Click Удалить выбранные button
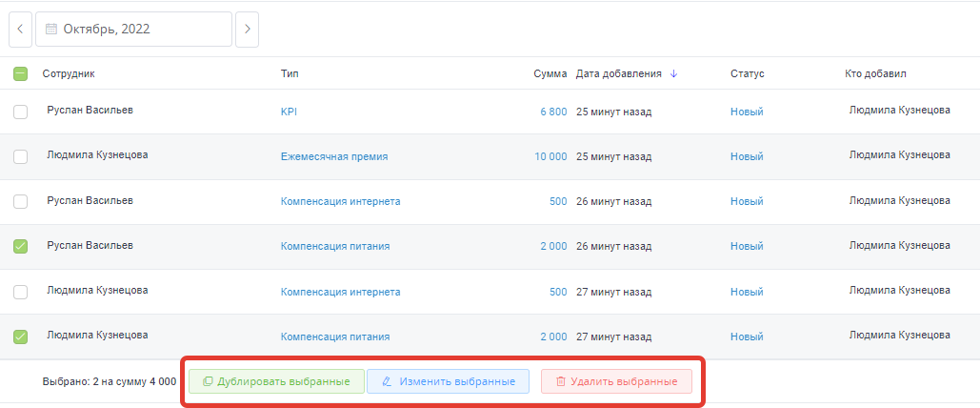 617,381
